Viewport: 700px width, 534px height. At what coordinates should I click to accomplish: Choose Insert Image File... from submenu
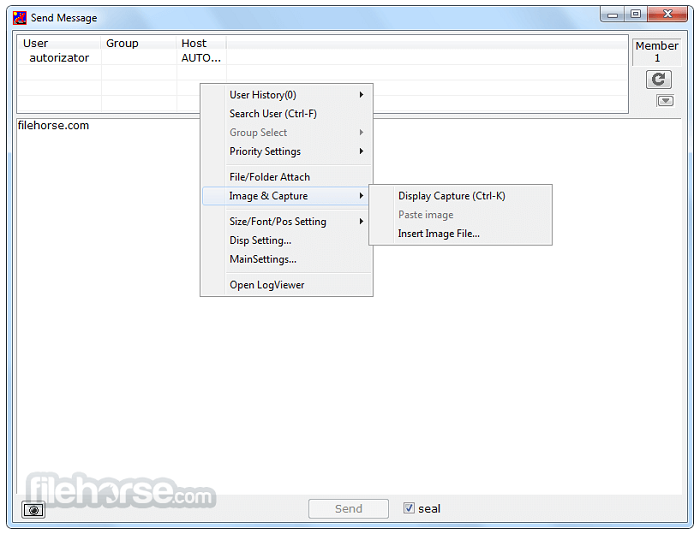tap(439, 234)
